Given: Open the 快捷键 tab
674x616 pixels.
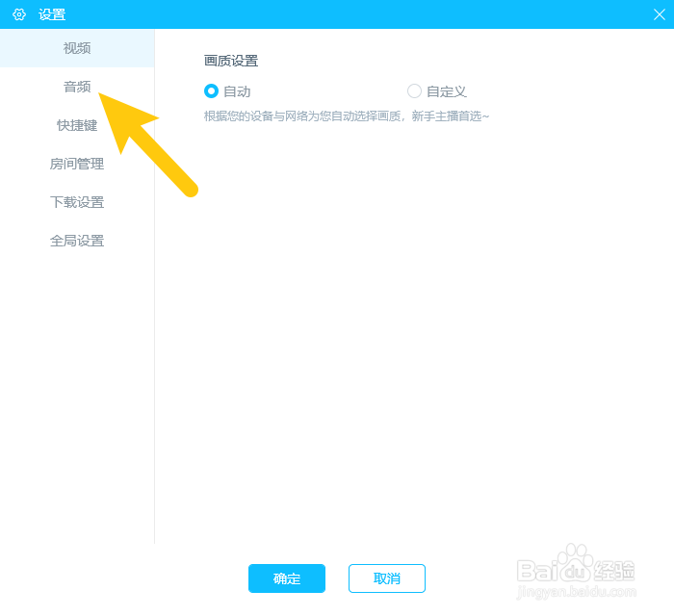Looking at the screenshot, I should point(77,125).
